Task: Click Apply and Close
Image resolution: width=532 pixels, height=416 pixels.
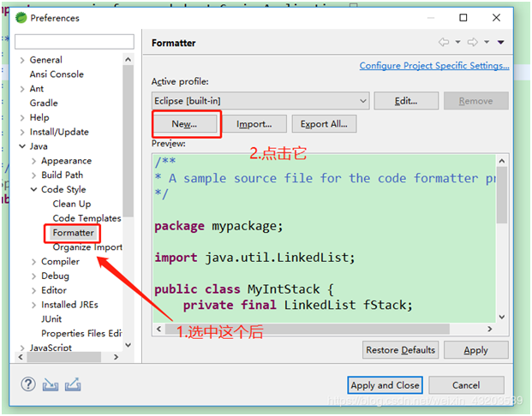Action: coord(385,385)
